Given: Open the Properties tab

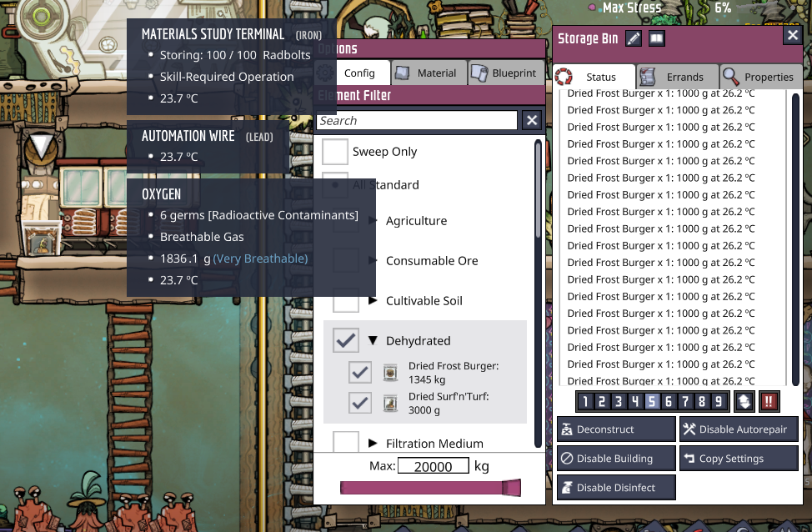Looking at the screenshot, I should coord(761,77).
